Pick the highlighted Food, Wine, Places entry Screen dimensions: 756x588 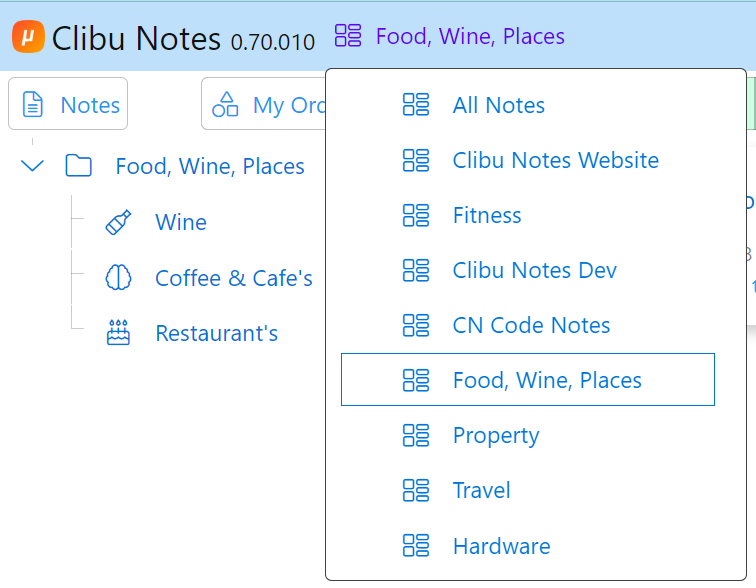click(528, 380)
